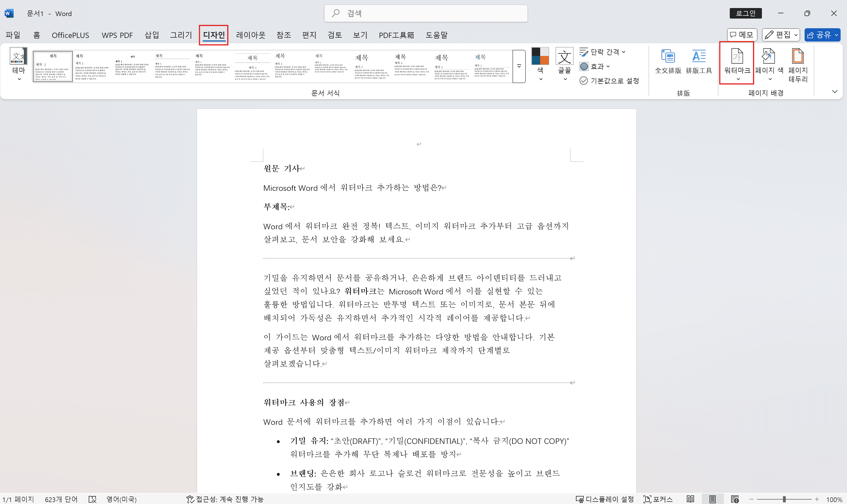The height and width of the screenshot is (504, 847).
Task: Switch to Web Layout view
Action: [735, 499]
